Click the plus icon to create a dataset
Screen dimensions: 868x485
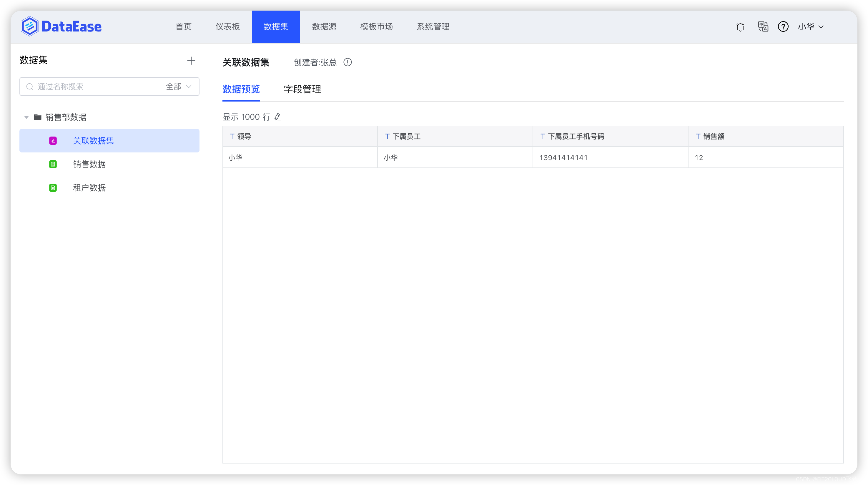191,61
